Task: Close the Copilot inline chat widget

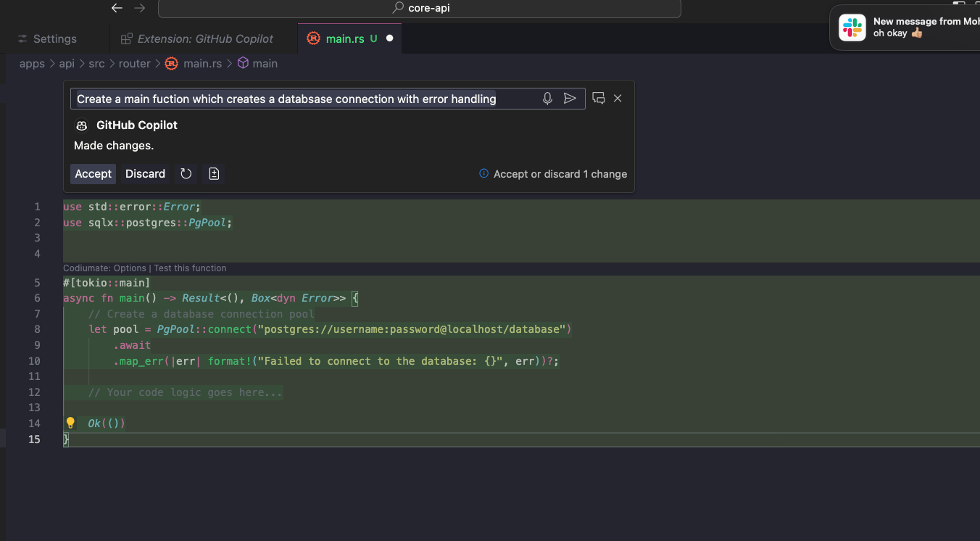Action: click(x=618, y=98)
